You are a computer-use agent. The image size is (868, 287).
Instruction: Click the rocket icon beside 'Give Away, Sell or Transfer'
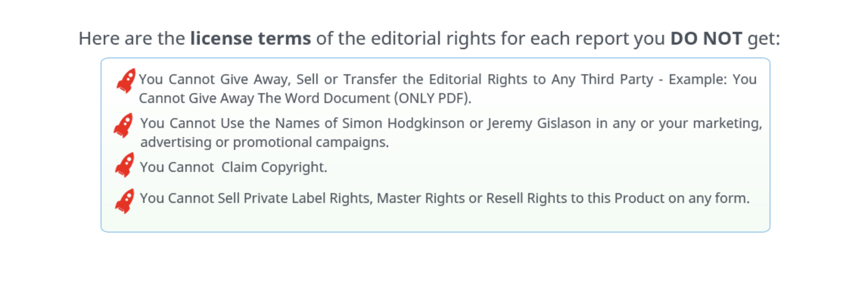click(126, 81)
